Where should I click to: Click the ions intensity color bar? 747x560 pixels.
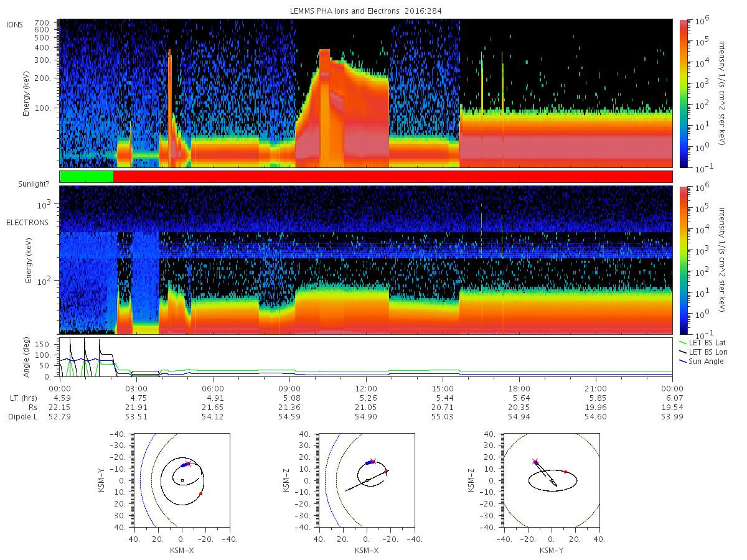coord(684,93)
